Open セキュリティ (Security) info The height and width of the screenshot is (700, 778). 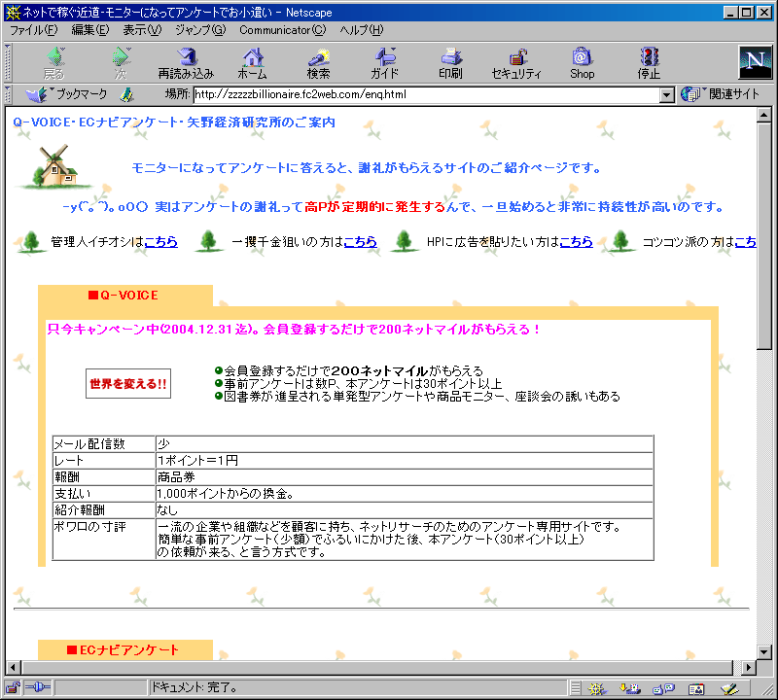click(516, 63)
